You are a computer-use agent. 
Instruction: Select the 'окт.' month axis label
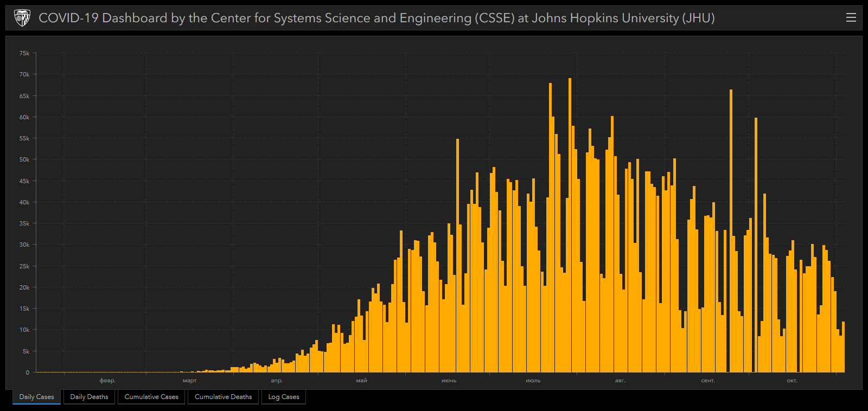click(x=792, y=381)
